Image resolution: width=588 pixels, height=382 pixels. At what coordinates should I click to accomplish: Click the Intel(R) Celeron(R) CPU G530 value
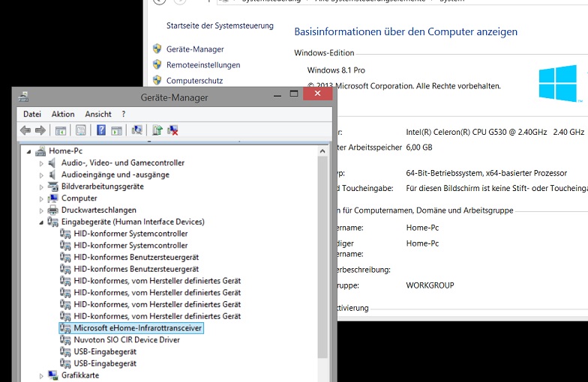pos(495,132)
